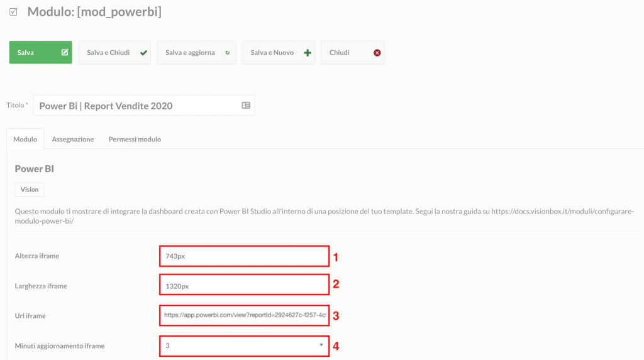Click the edit pencil icon on Salva
644x360 pixels.
[65, 52]
